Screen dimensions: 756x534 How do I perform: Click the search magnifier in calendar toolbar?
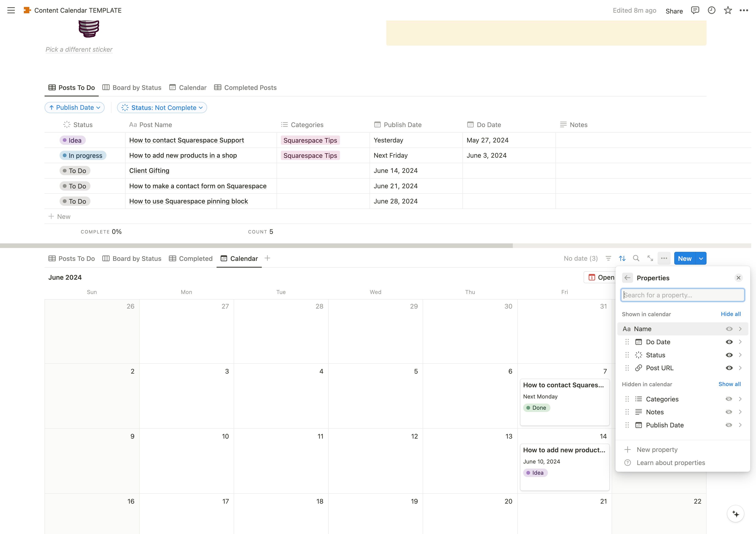click(x=636, y=259)
